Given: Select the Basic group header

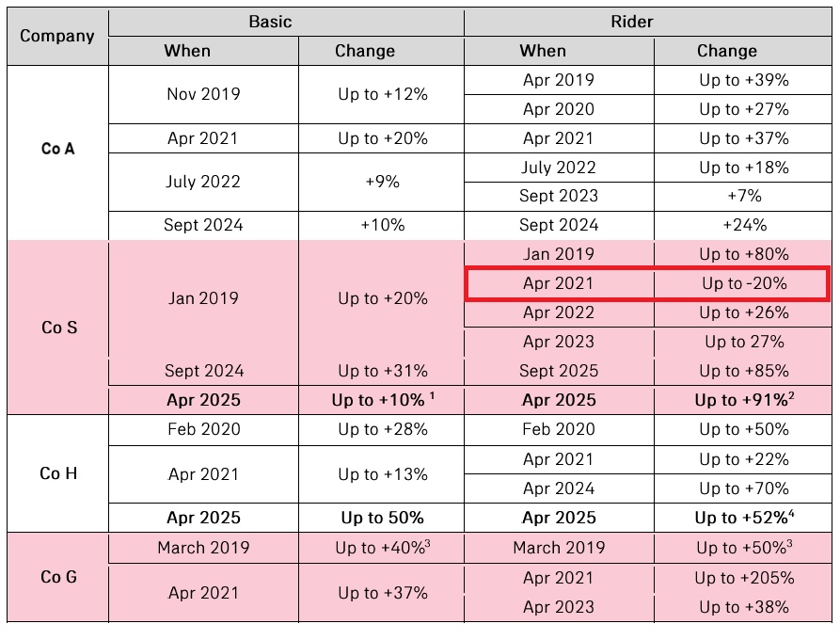Looking at the screenshot, I should [x=270, y=22].
